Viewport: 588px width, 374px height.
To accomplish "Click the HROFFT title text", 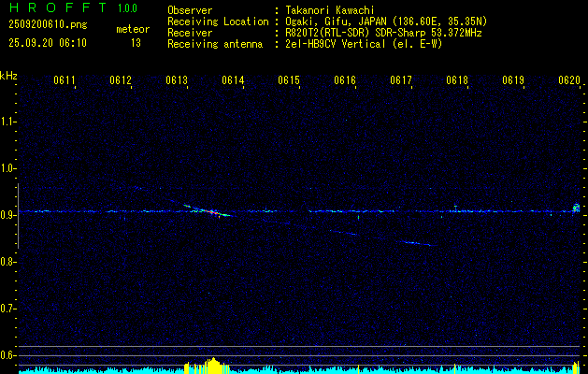I will [x=57, y=9].
